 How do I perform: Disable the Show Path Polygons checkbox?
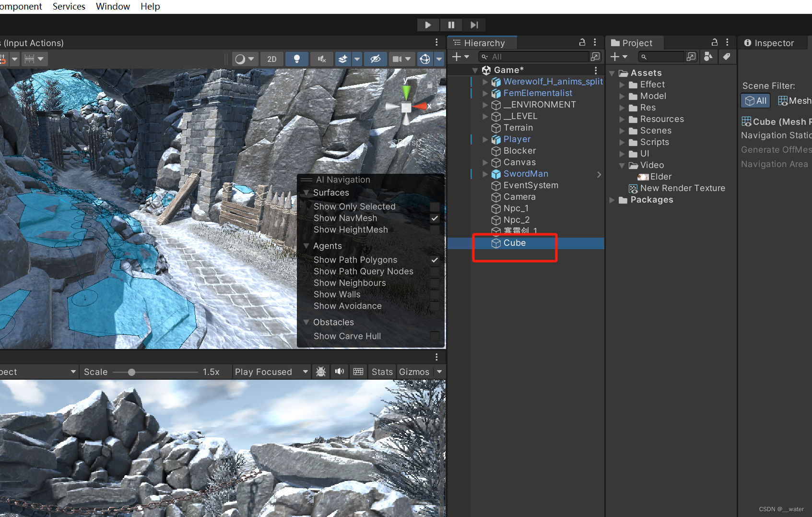(x=434, y=260)
